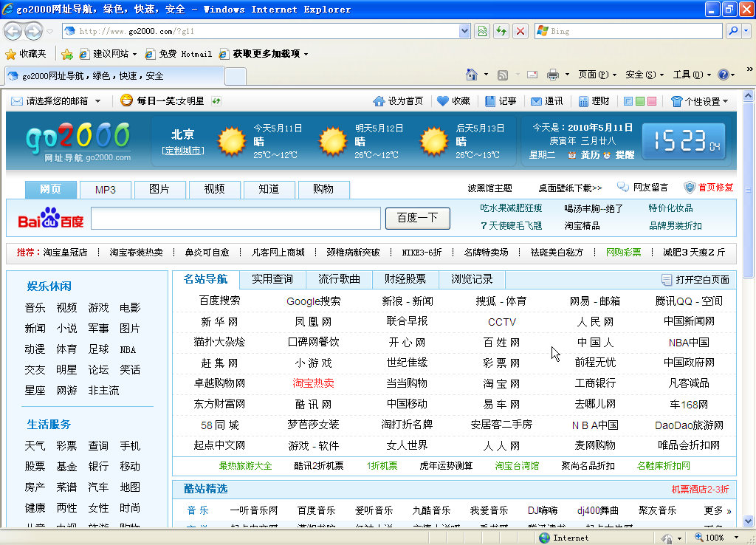
Task: Open the 淘宝热卖 link
Action: [313, 383]
